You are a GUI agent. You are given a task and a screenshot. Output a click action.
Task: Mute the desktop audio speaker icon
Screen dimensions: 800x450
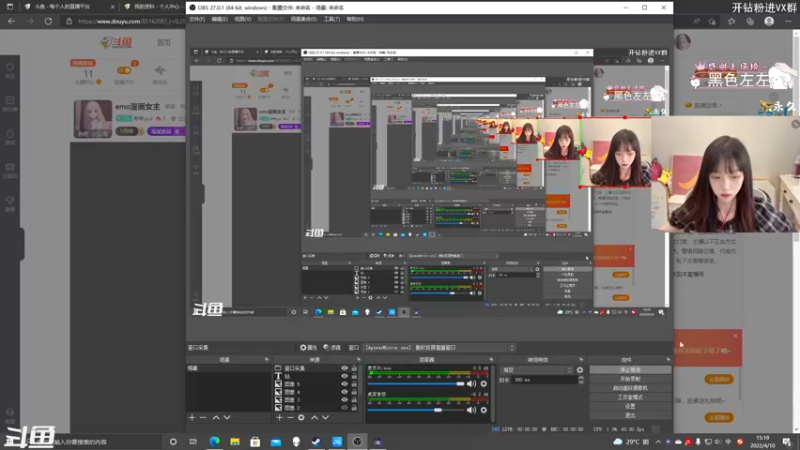[x=471, y=410]
